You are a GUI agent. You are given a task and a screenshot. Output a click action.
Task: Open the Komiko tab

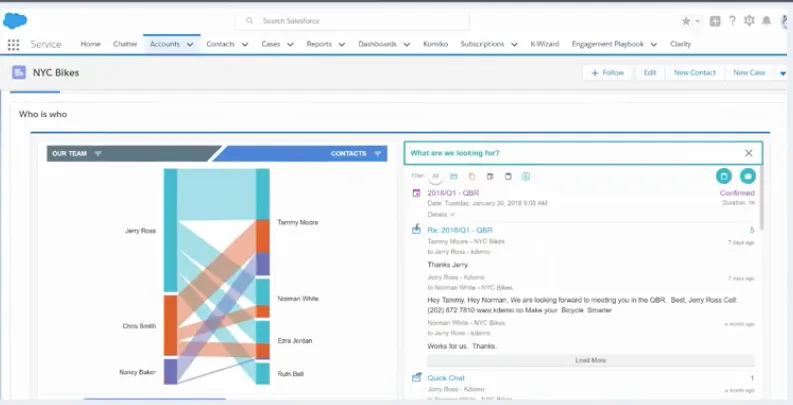point(435,44)
